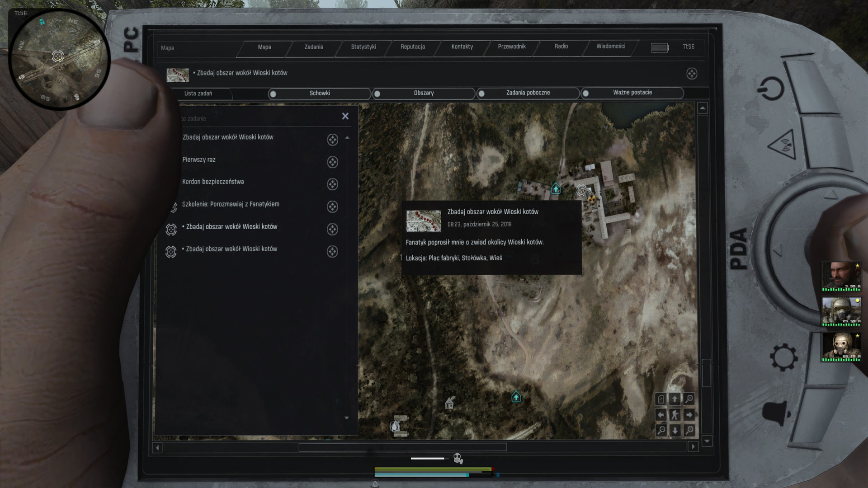Select Szkolenie: Porozmawiaj z Fanatykiem task
Viewport: 868px width, 488px height.
[x=231, y=204]
